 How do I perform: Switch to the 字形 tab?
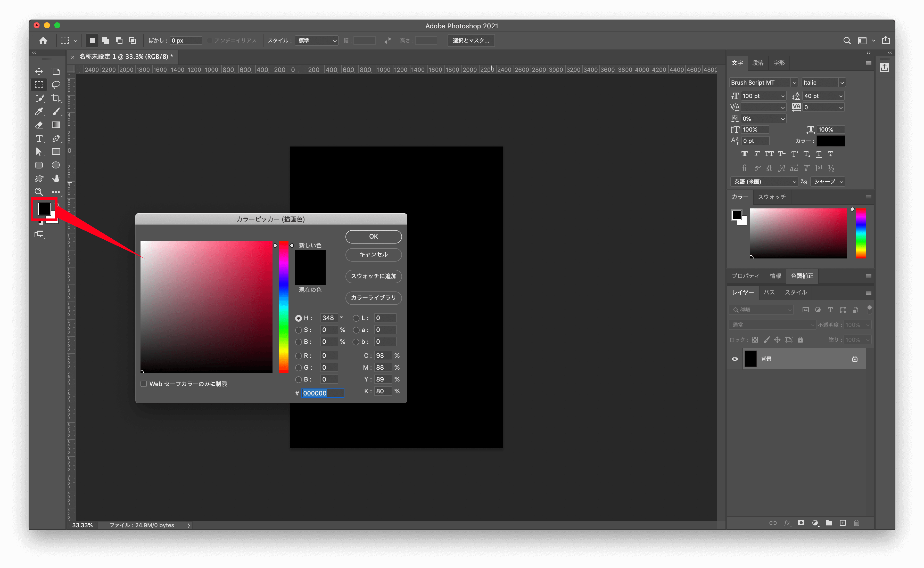tap(779, 63)
